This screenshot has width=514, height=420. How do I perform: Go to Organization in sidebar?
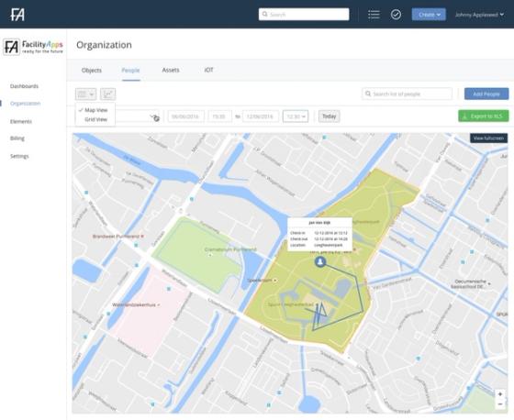point(26,104)
